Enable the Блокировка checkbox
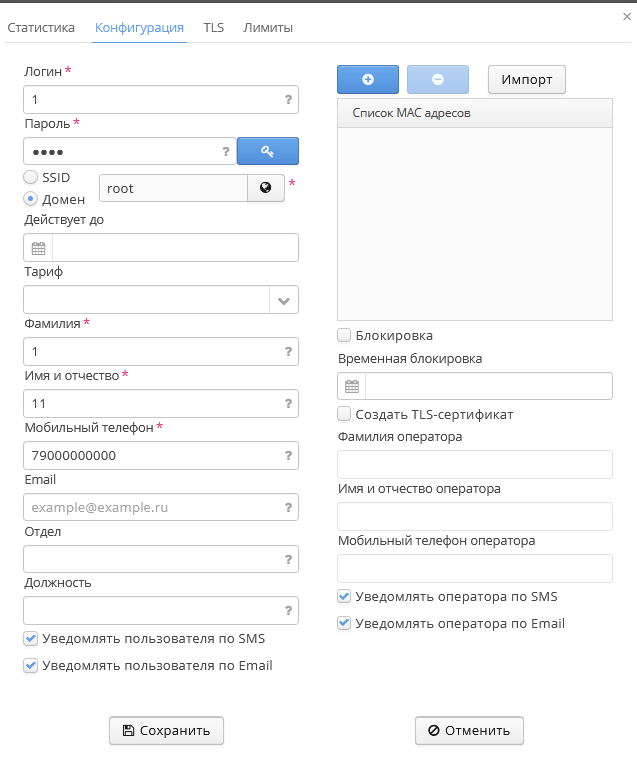Viewport: 637px width, 764px height. (345, 336)
